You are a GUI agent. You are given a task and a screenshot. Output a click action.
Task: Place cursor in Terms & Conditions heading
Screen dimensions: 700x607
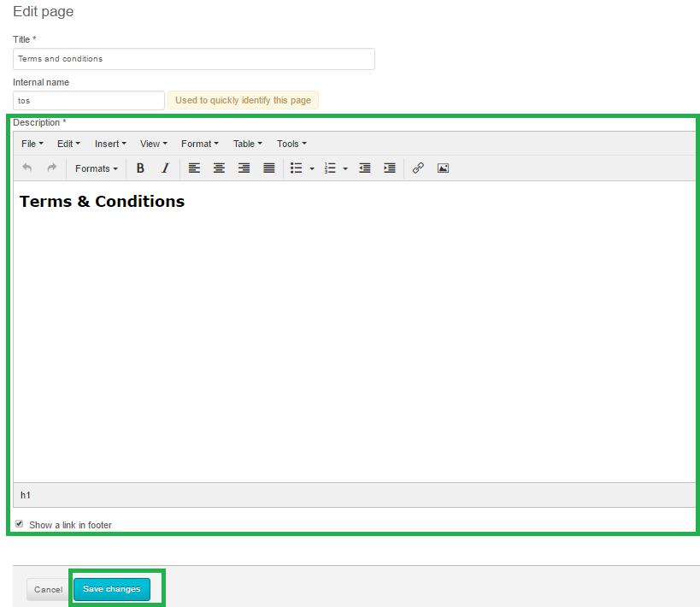(x=102, y=202)
